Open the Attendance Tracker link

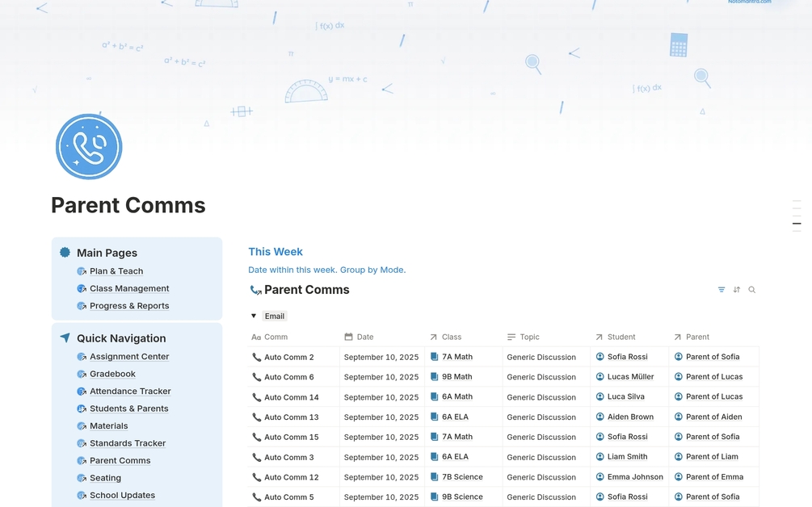[x=131, y=391]
